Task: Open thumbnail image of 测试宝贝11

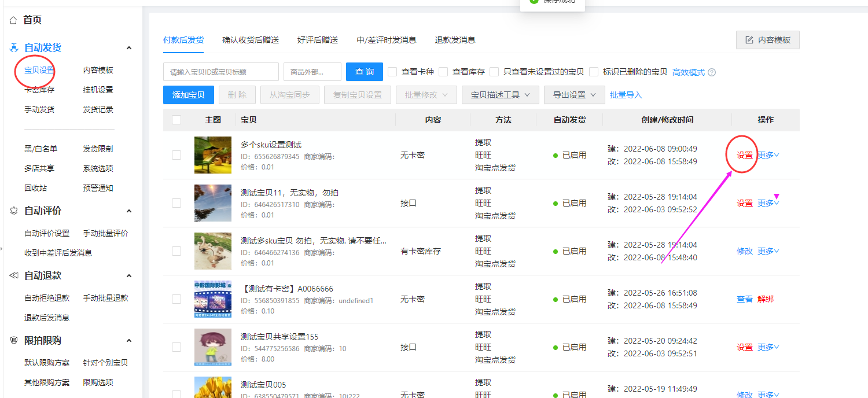Action: click(x=213, y=203)
